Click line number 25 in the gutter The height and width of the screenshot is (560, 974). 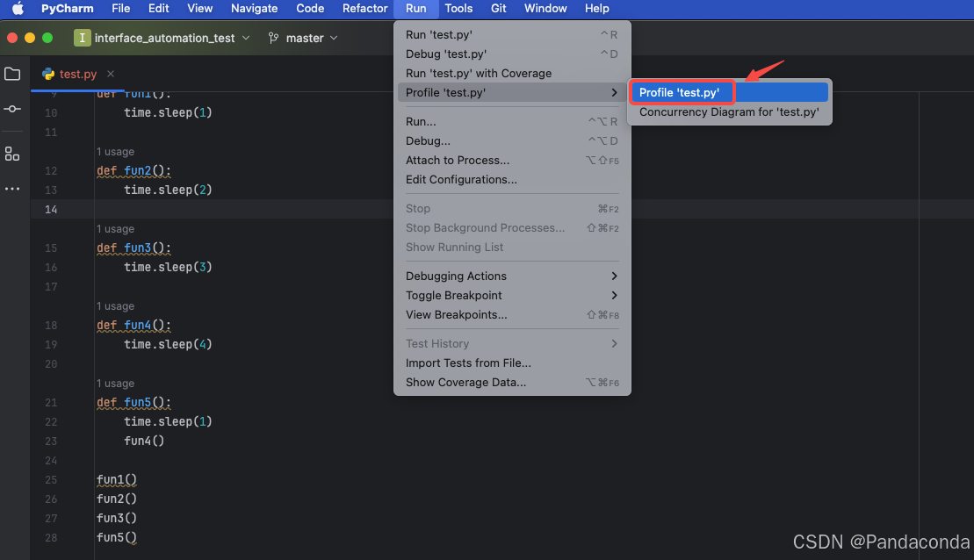(x=51, y=480)
